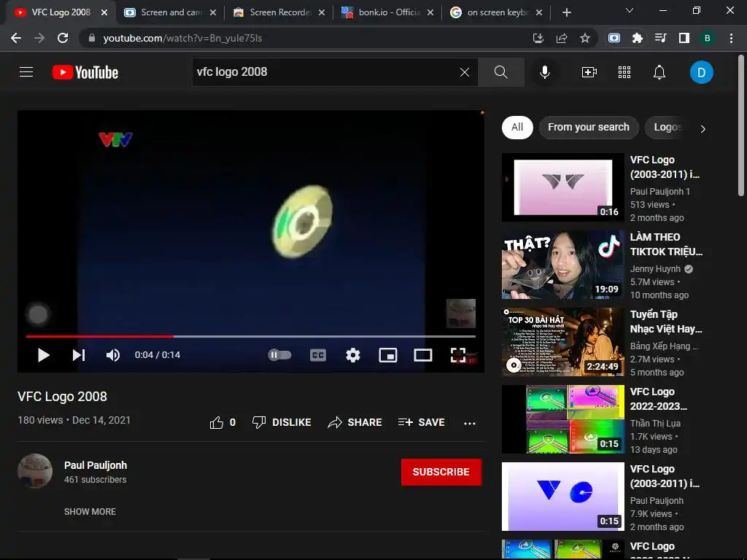Open the VFC Logo 2022-2023 video title

[x=659, y=399]
